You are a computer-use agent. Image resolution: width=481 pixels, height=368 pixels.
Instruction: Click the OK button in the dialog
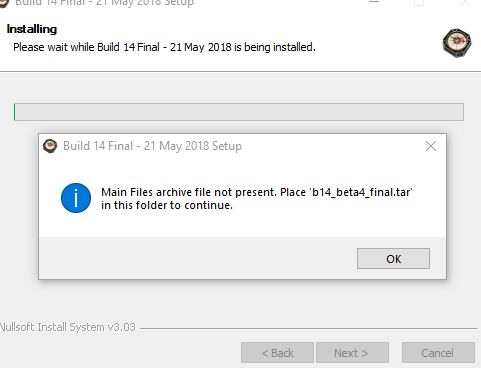[393, 258]
